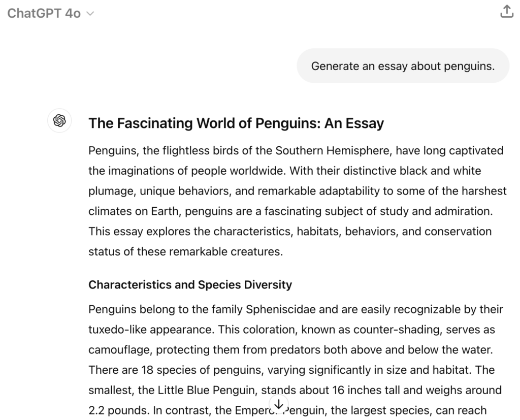Click the words 'conservation' in the intro paragraph
The height and width of the screenshot is (420, 520).
[x=458, y=232]
